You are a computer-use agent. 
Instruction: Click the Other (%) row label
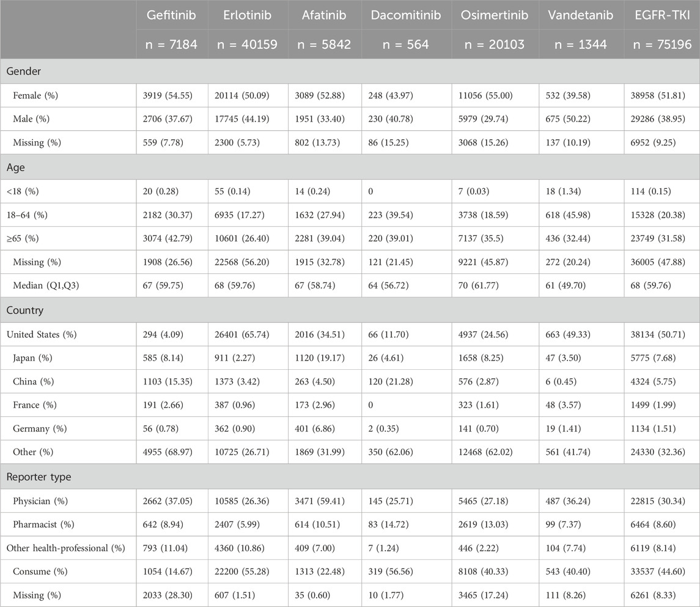pyautogui.click(x=33, y=452)
